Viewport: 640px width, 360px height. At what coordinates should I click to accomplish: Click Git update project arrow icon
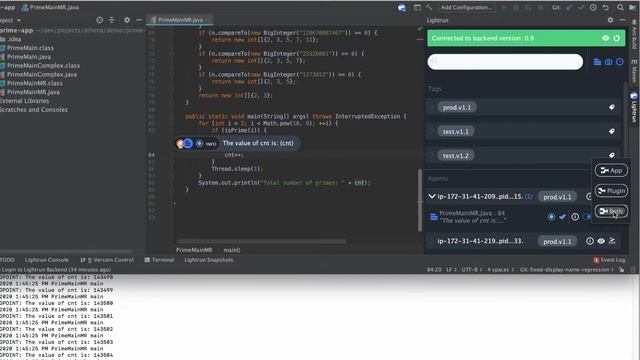[569, 7]
